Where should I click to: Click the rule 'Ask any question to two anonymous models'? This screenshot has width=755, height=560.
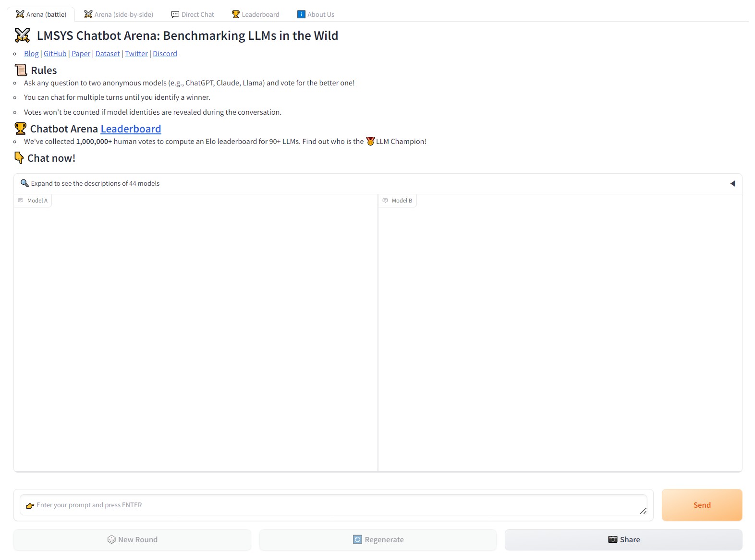point(189,83)
